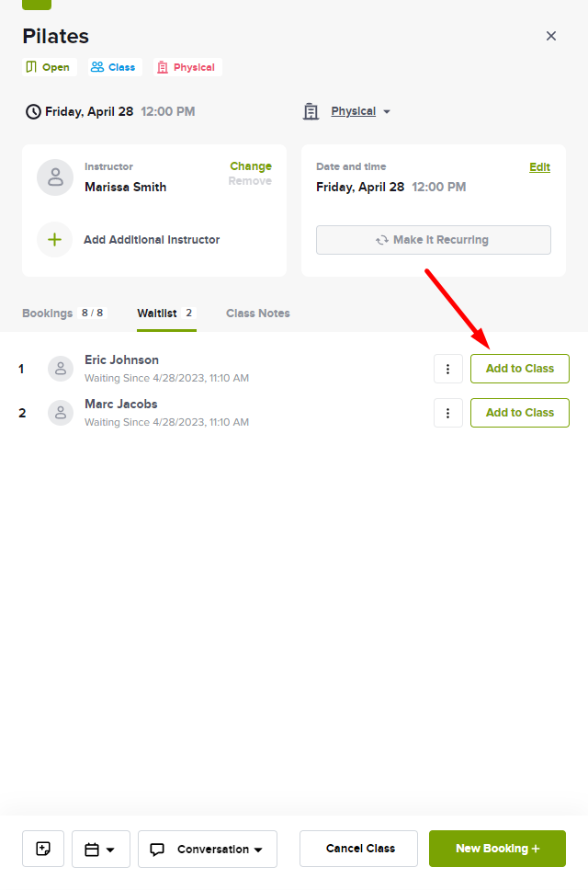Image resolution: width=588 pixels, height=890 pixels.
Task: Click the Edit date and time link
Action: coord(540,167)
